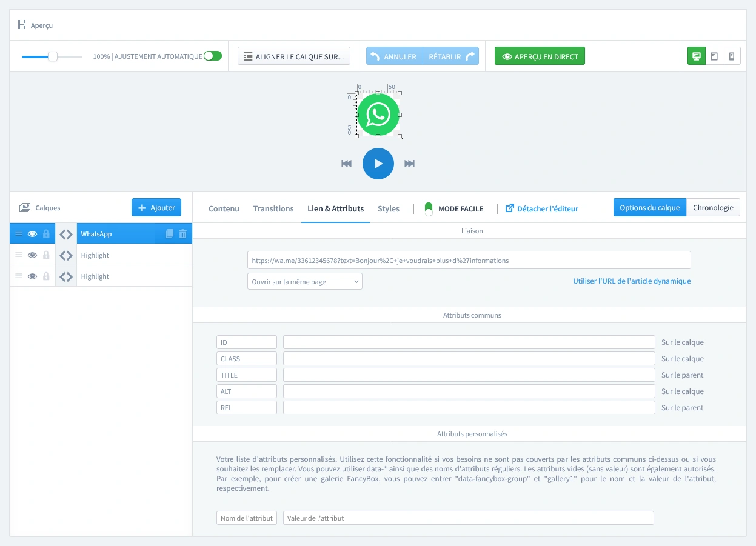756x546 pixels.
Task: Select the desktop preview mode icon
Action: pyautogui.click(x=696, y=56)
